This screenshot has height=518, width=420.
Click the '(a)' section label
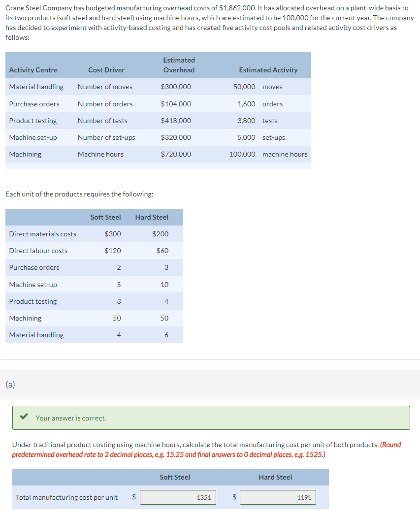coord(10,384)
